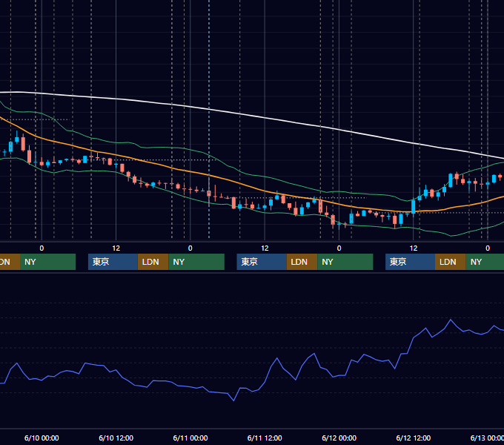Click the 6/12 12:00 date label
Screen dimensions: 504x445
tap(414, 438)
